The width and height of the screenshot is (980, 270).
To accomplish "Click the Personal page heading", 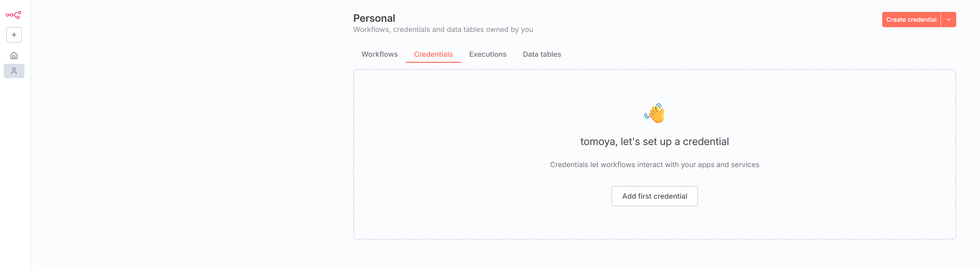I will coord(374,18).
